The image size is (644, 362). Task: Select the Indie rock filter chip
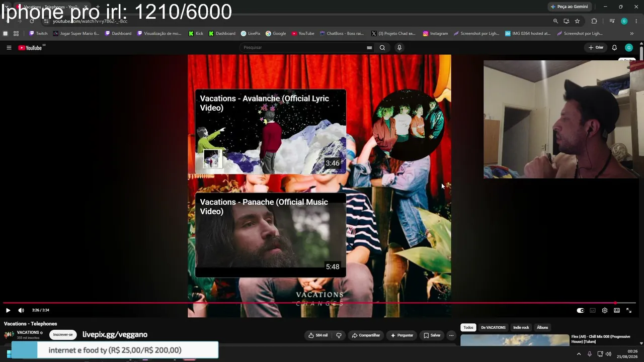tap(521, 328)
